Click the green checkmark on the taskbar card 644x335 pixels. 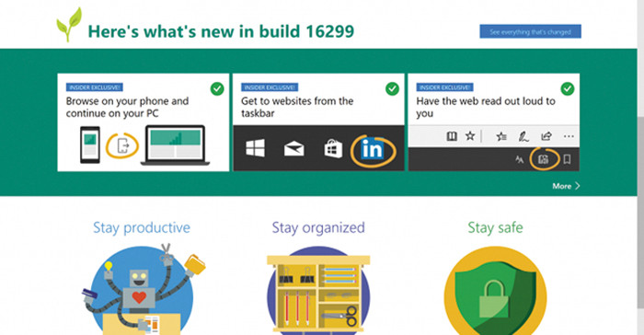[x=392, y=88]
